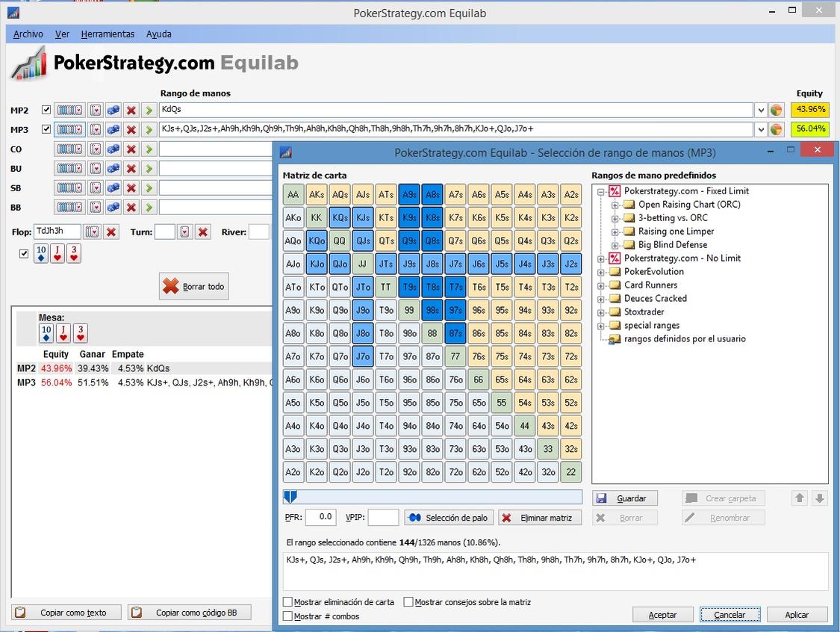Viewport: 840px width, 632px height.
Task: Open card selector icon for BB row
Action: pyautogui.click(x=96, y=208)
